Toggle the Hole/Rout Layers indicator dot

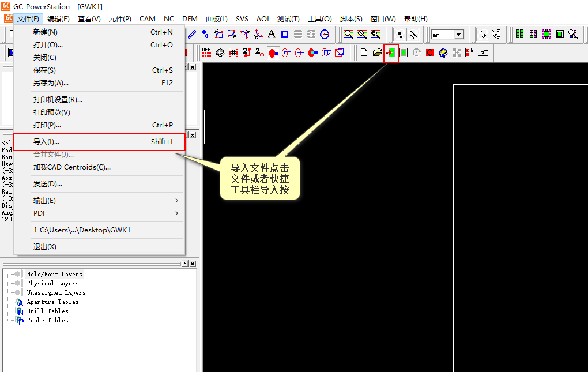pyautogui.click(x=18, y=274)
